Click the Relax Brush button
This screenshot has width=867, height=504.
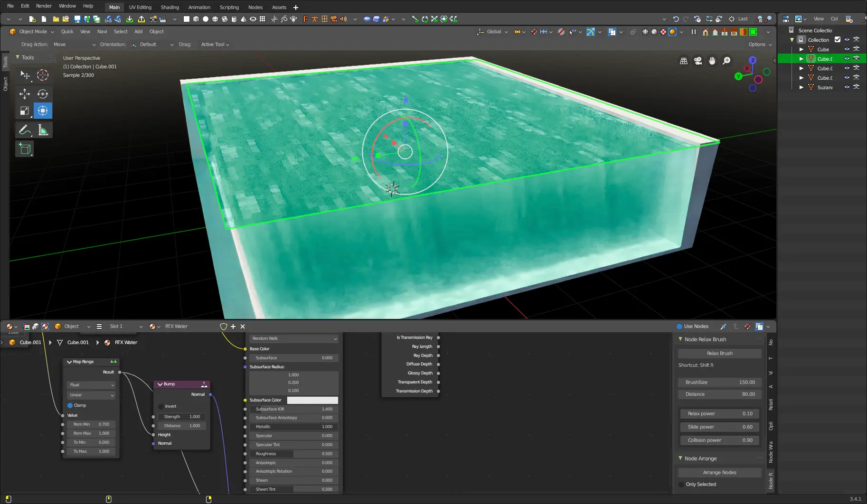point(719,353)
